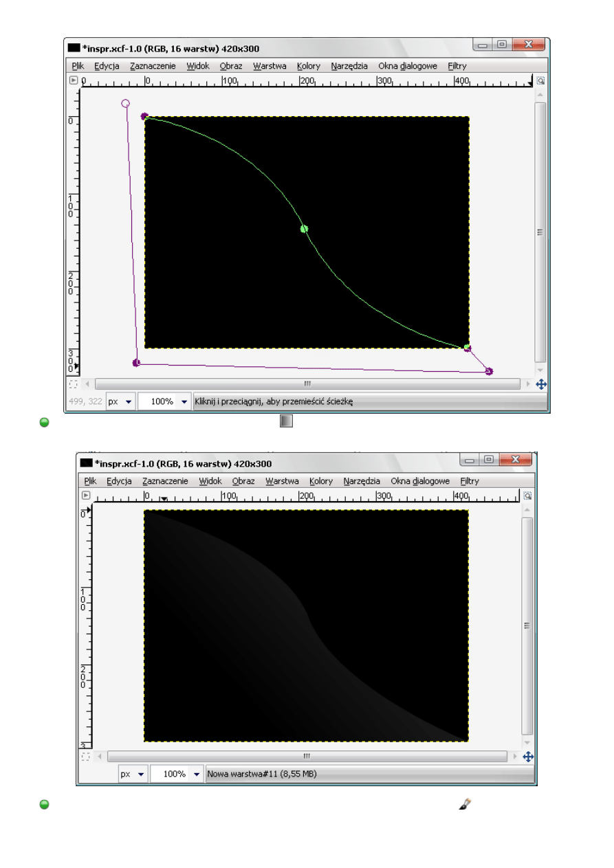Open image menu triangle in lower GIMP window

pyautogui.click(x=86, y=495)
